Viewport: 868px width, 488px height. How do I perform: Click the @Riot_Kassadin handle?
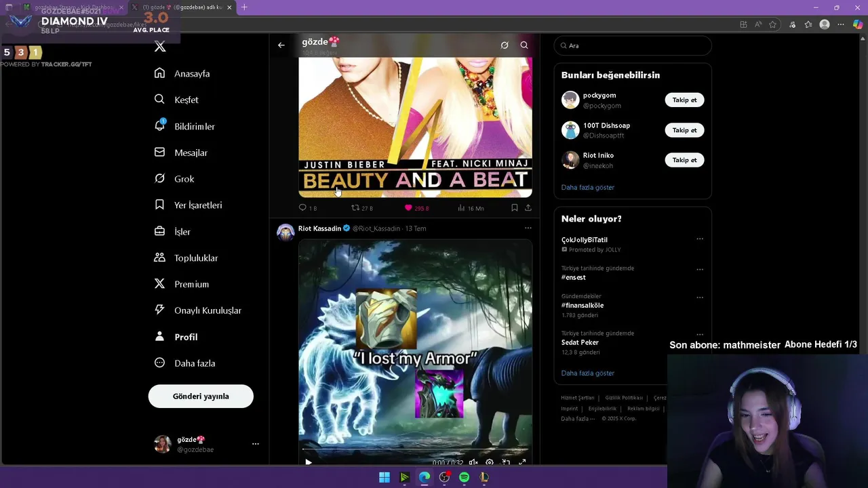376,228
